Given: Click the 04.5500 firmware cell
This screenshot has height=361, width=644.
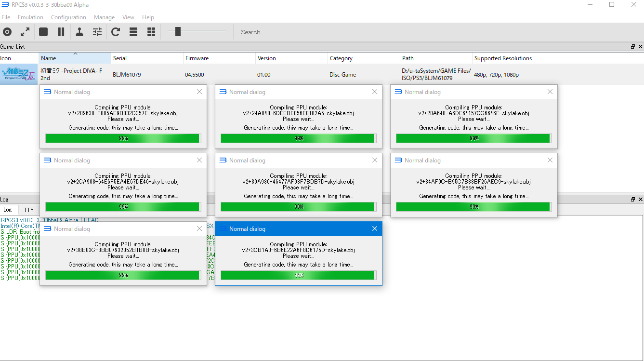Looking at the screenshot, I should coord(195,75).
